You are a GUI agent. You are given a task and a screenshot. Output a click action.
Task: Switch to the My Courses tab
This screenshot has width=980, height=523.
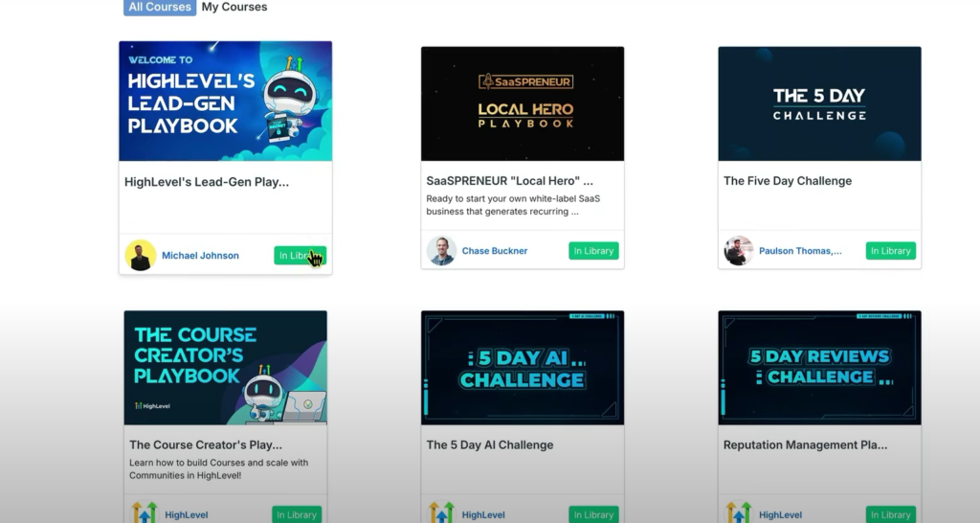234,8
